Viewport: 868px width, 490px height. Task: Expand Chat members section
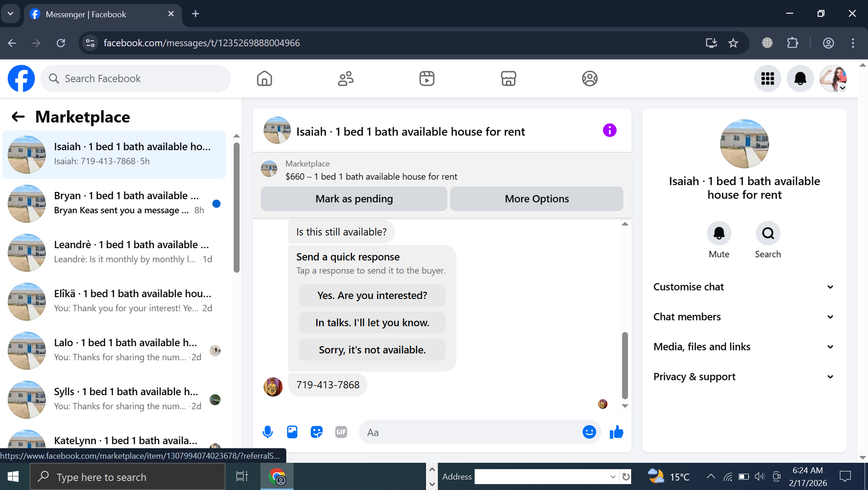click(745, 317)
